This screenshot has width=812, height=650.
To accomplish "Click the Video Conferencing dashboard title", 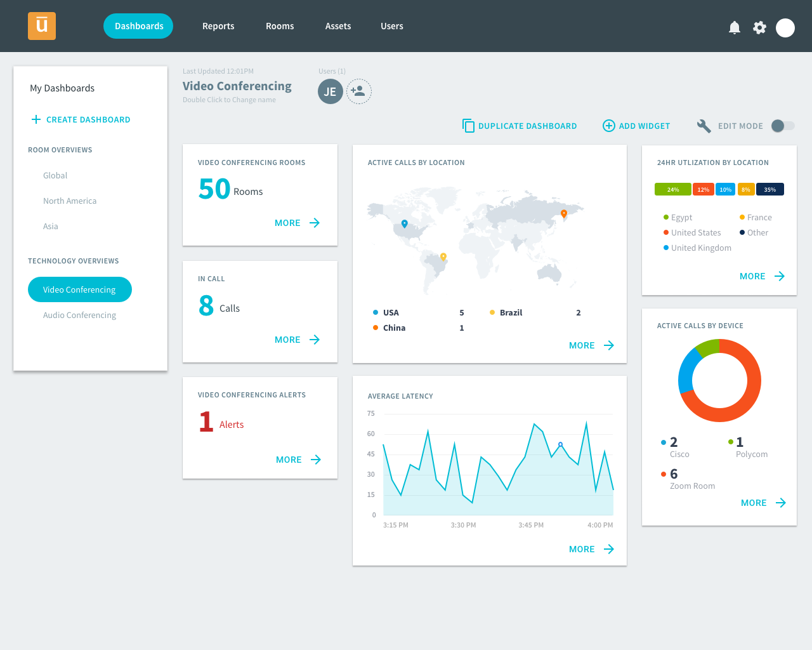I will pyautogui.click(x=237, y=86).
